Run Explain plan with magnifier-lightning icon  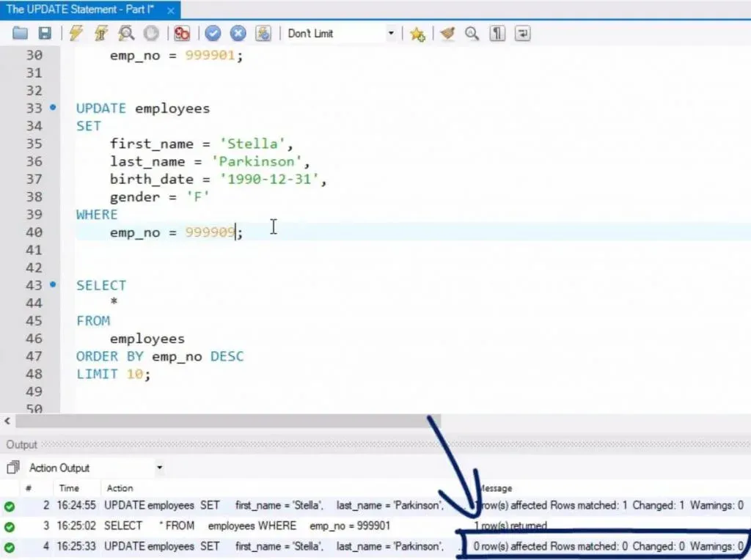coord(126,34)
